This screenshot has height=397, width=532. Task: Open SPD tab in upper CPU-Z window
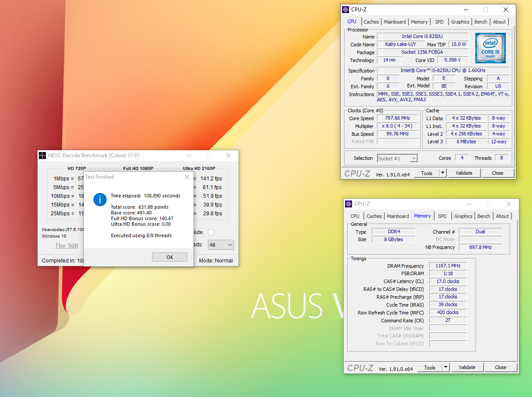click(439, 22)
